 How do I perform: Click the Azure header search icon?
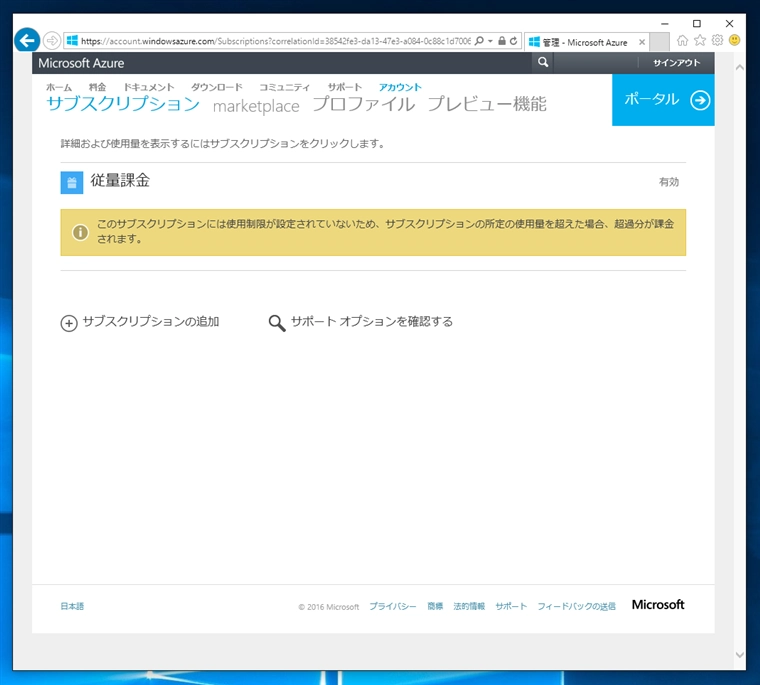(x=543, y=62)
